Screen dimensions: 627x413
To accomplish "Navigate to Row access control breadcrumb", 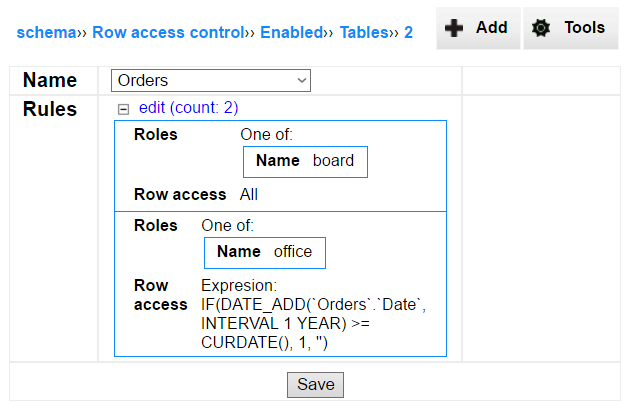I will [168, 32].
